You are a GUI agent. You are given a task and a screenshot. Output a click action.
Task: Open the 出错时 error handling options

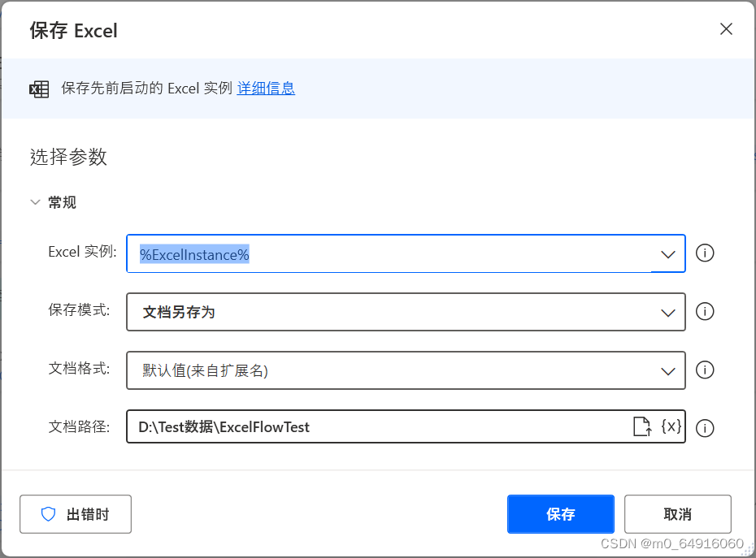(76, 513)
